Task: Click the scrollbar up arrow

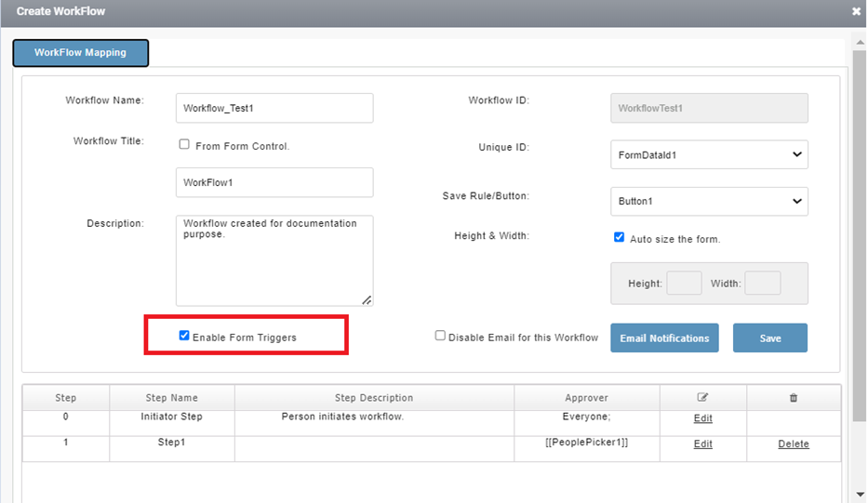Action: [x=860, y=42]
